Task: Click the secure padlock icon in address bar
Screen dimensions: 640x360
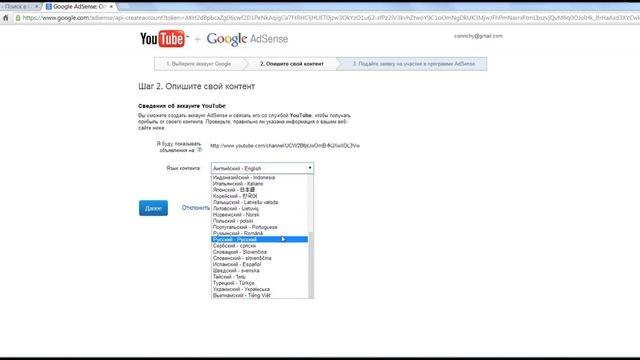Action: 18,18
